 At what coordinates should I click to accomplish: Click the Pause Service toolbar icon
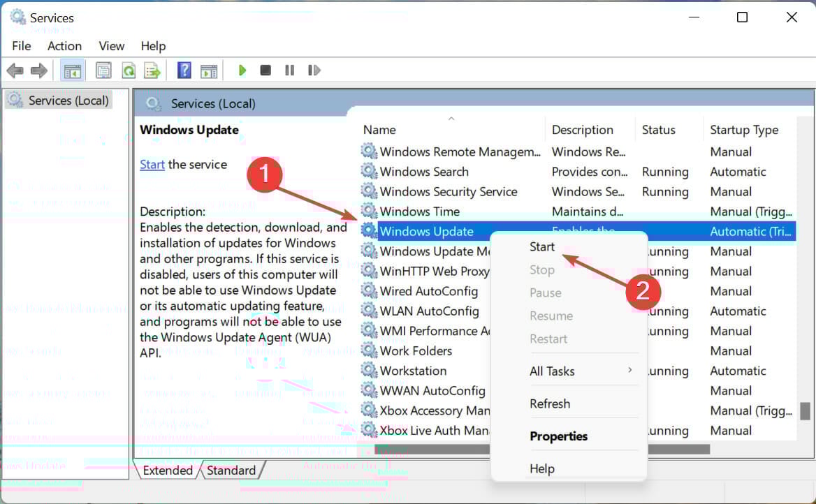[x=290, y=70]
